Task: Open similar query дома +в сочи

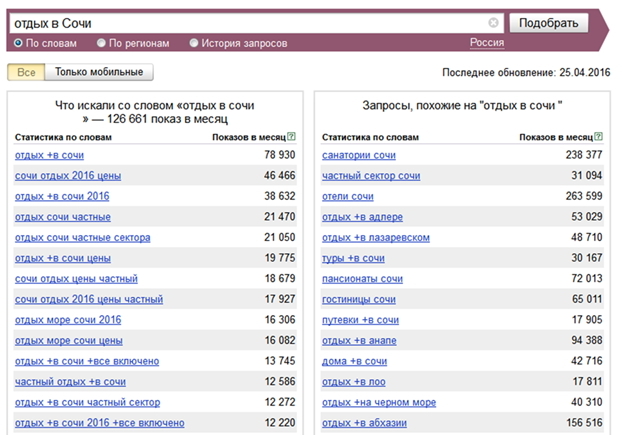Action: [x=354, y=361]
